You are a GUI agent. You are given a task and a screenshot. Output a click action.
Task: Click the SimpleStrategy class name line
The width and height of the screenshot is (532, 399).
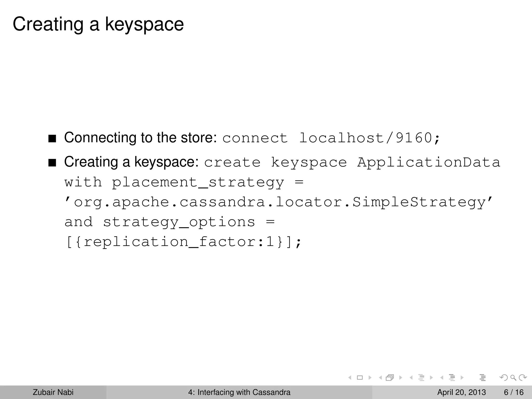pyautogui.click(x=278, y=202)
